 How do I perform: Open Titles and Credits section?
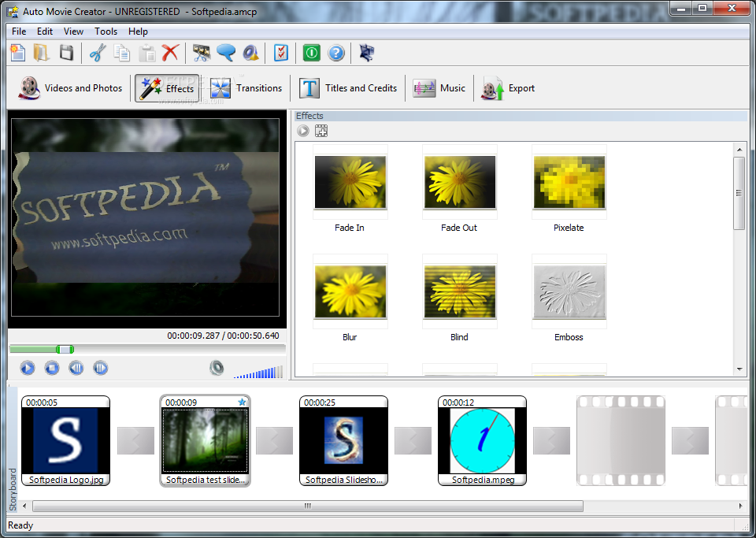(347, 88)
